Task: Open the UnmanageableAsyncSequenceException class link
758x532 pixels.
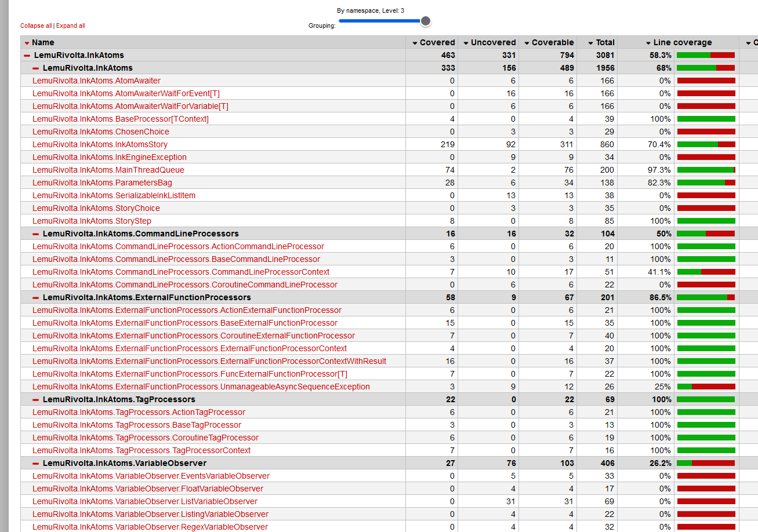Action: [201, 387]
